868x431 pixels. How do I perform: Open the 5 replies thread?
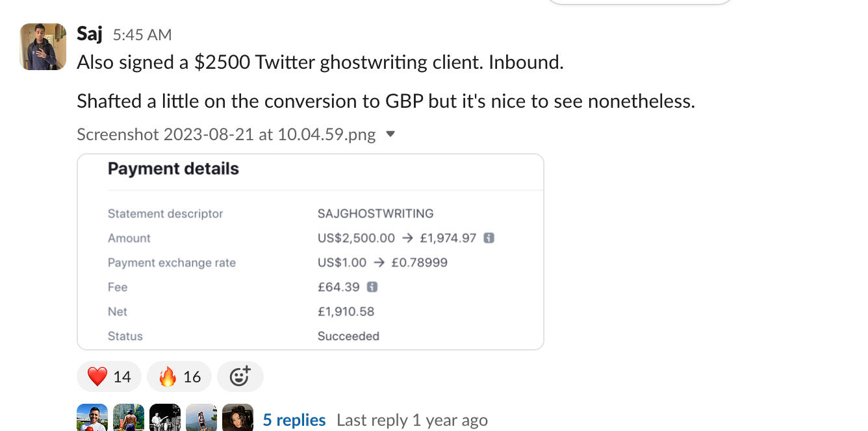click(x=294, y=420)
